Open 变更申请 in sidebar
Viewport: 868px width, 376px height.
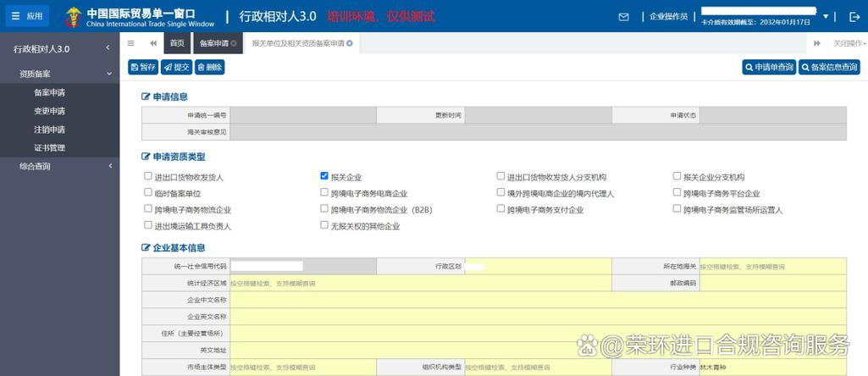(49, 111)
